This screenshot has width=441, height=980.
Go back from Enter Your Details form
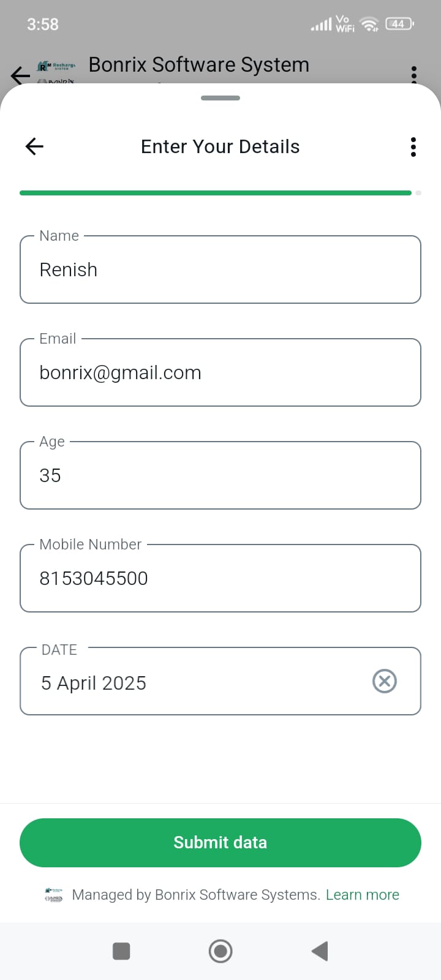point(34,146)
